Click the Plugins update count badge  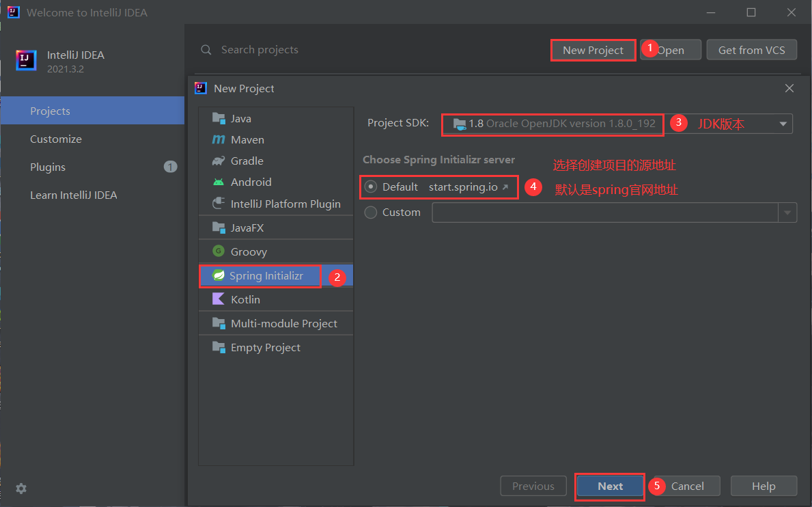coord(170,167)
